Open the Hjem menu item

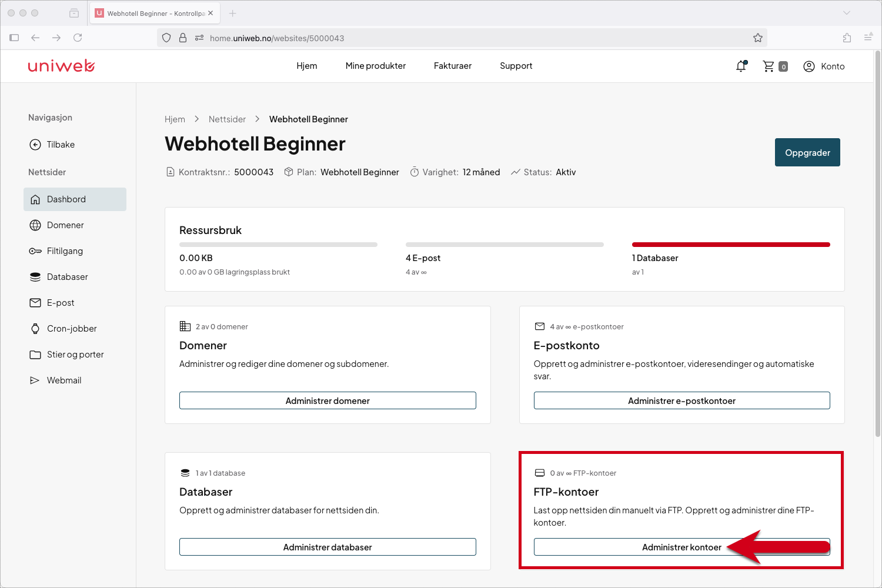pyautogui.click(x=307, y=66)
